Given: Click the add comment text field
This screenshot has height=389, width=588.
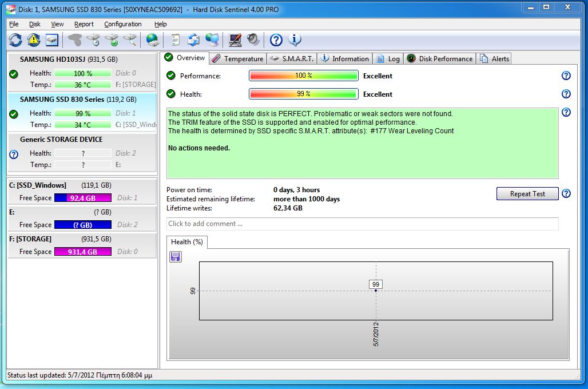Looking at the screenshot, I should (362, 224).
